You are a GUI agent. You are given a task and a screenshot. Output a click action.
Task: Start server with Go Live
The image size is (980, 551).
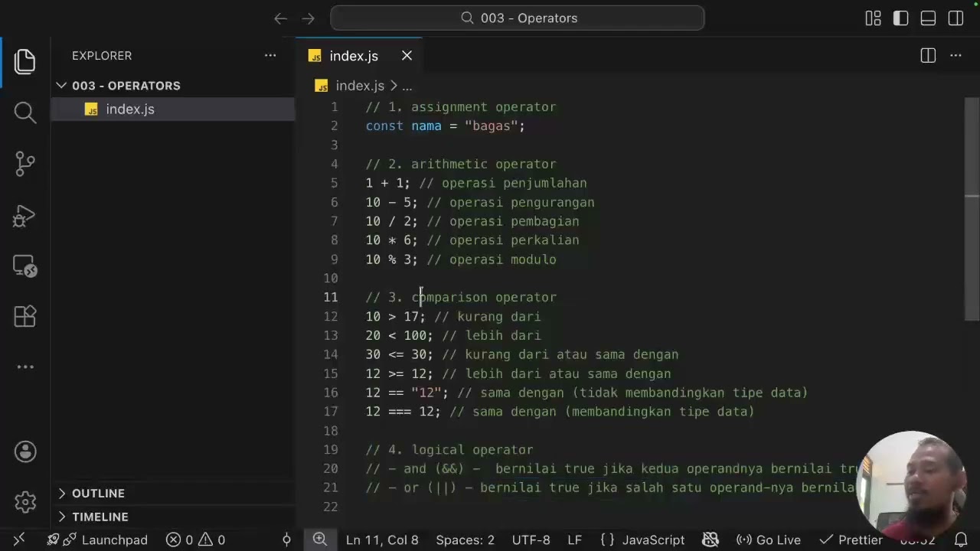click(768, 540)
